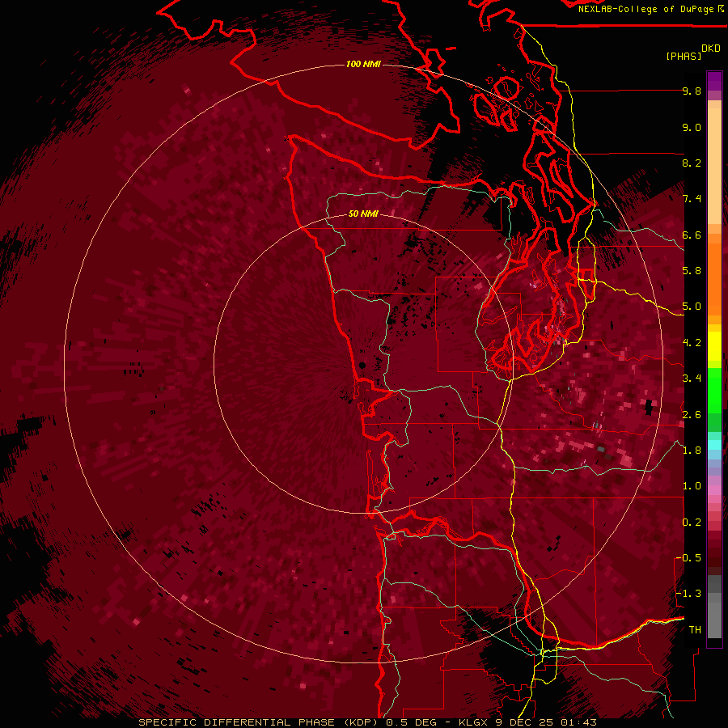Select the 4.2 scale label

pos(692,343)
